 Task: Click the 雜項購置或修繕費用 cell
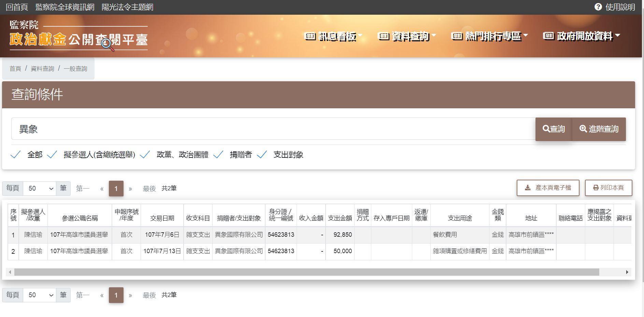coord(460,251)
